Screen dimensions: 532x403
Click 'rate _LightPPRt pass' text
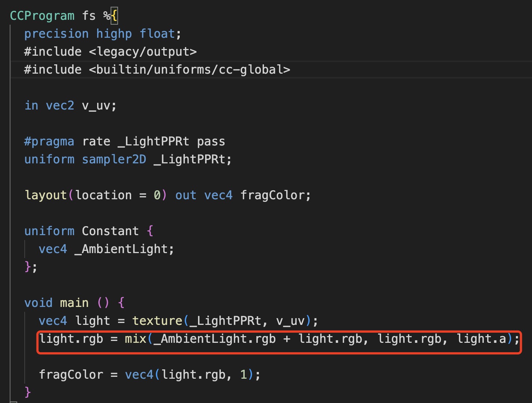click(x=154, y=141)
